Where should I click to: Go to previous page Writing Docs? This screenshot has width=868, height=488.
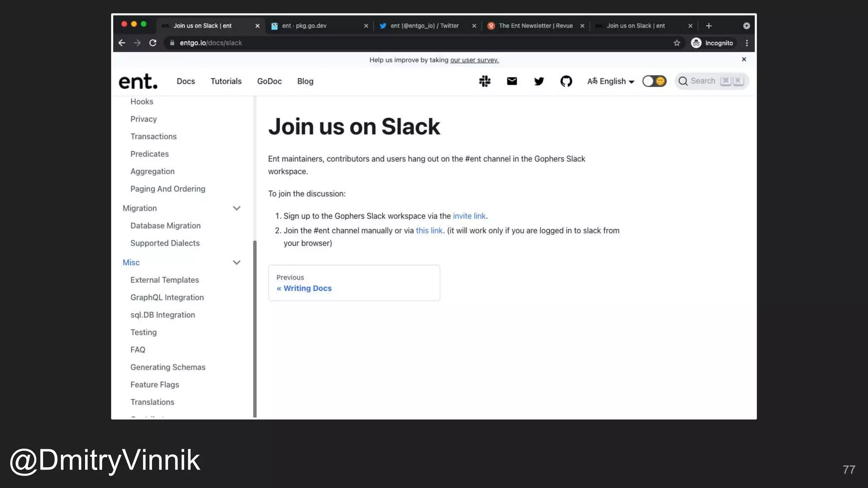point(307,288)
